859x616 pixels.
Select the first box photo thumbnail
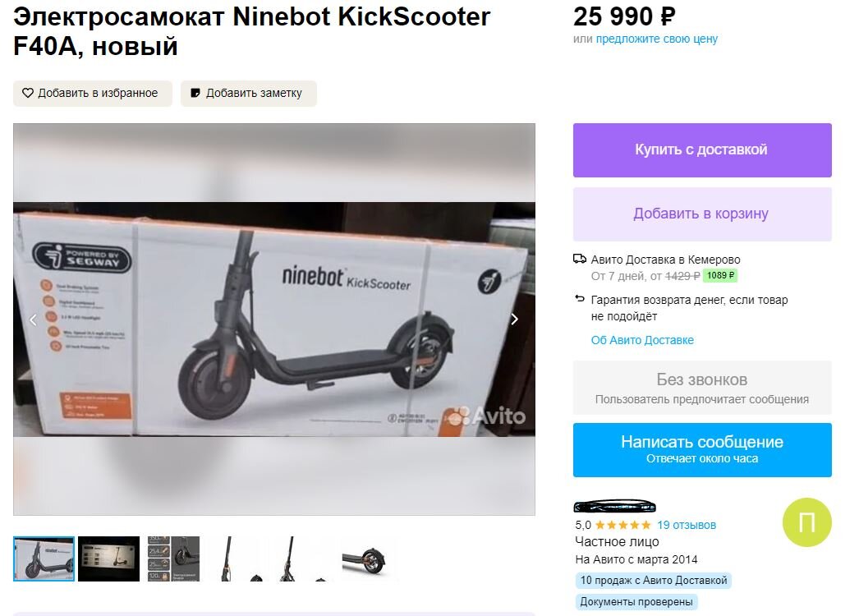coord(44,559)
